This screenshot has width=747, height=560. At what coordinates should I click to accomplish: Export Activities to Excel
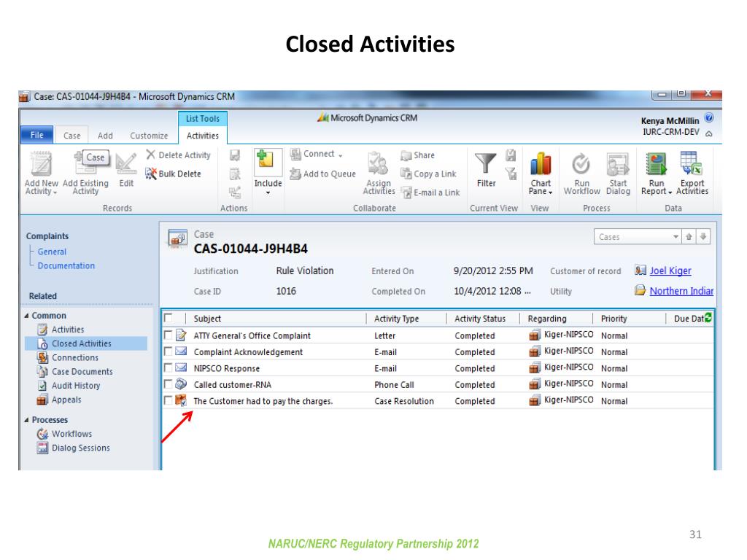(692, 163)
